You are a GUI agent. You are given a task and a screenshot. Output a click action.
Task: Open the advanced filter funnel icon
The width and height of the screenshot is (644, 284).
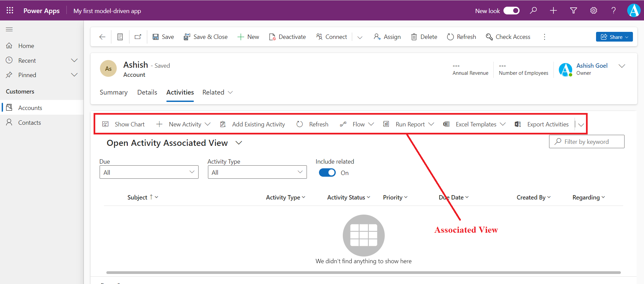(574, 10)
